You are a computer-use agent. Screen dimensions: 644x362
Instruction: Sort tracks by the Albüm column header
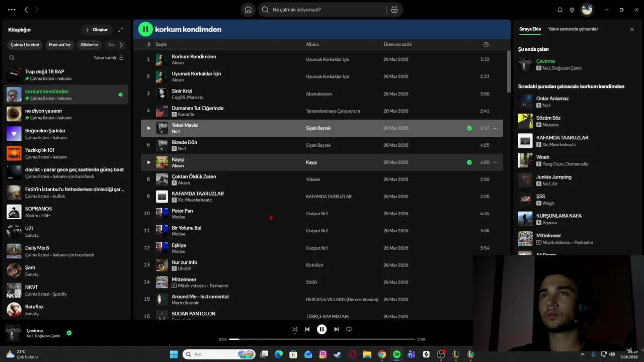[312, 44]
